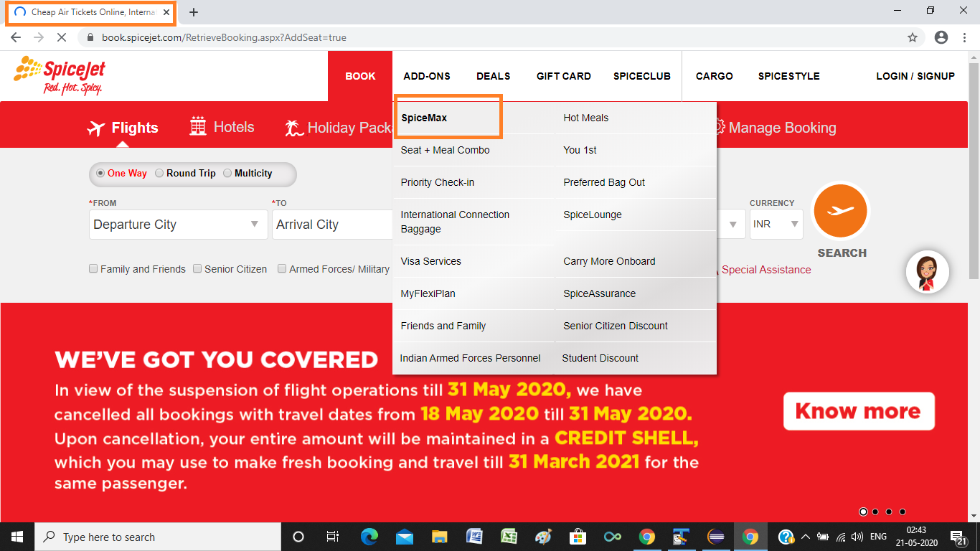Open the notification center icon
The image size is (980, 551).
click(957, 537)
